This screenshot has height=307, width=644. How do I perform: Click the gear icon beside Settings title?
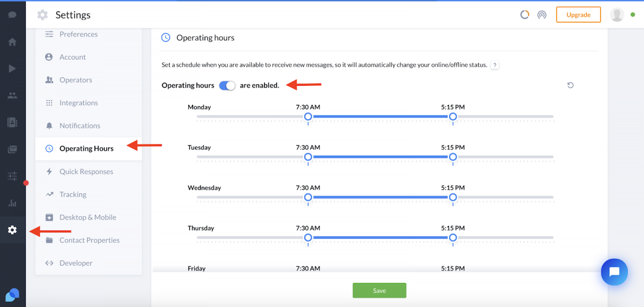42,15
